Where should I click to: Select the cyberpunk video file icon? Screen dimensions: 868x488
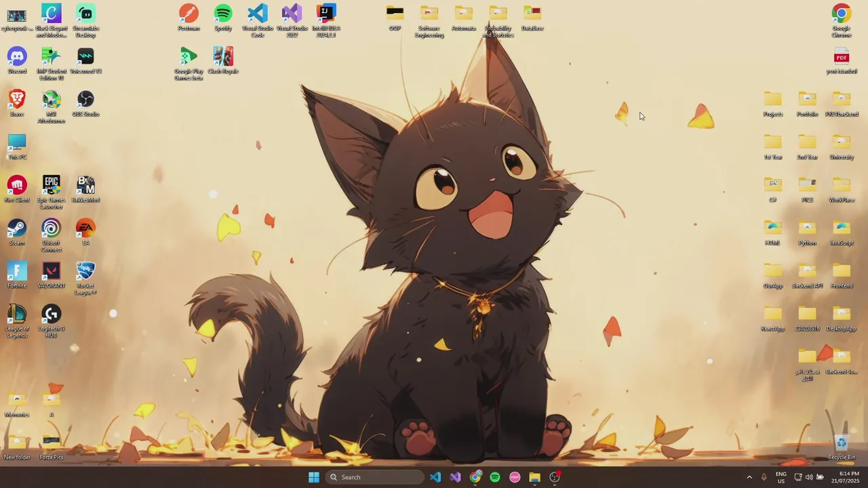click(x=17, y=18)
